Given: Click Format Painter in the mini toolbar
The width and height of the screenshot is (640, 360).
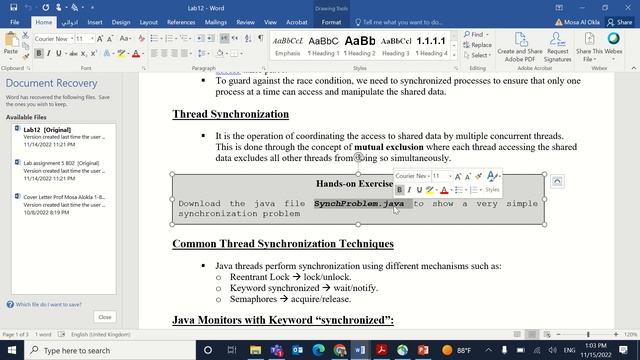Looking at the screenshot, I should 479,176.
